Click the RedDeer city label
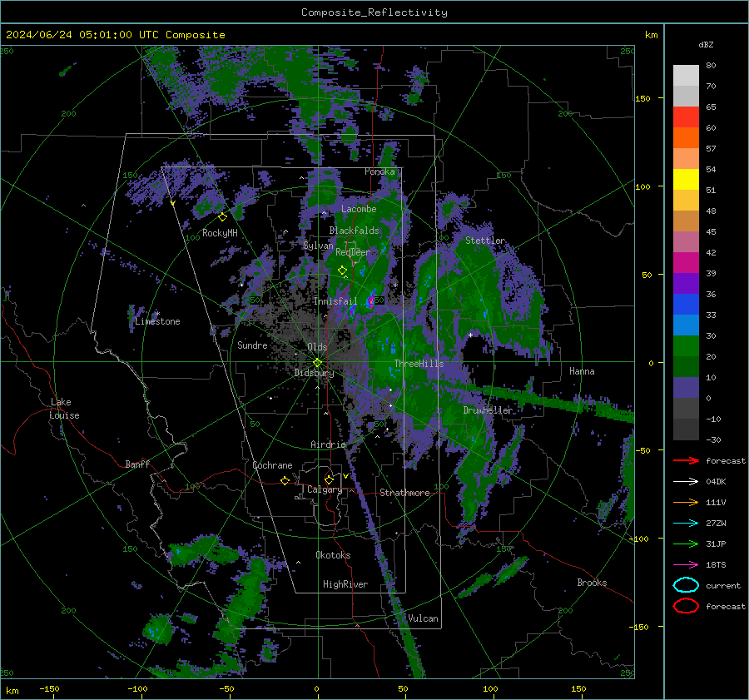 click(353, 252)
